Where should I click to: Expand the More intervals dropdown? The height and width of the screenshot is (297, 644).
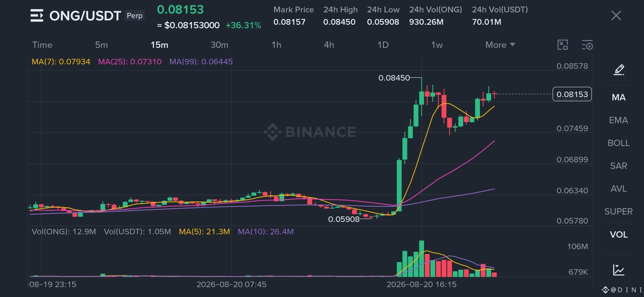click(x=500, y=45)
